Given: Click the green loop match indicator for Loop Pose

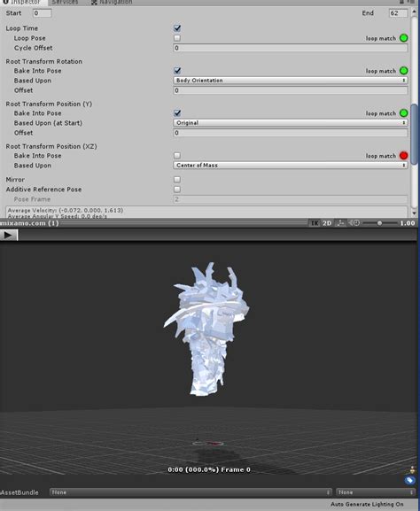Looking at the screenshot, I should [x=404, y=38].
